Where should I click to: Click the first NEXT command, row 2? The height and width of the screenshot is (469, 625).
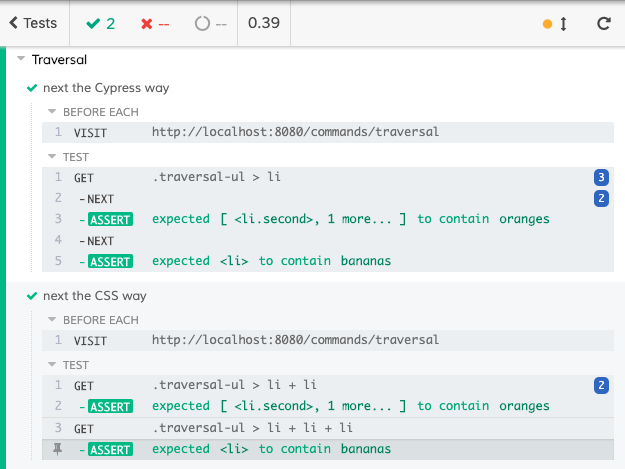coord(328,198)
